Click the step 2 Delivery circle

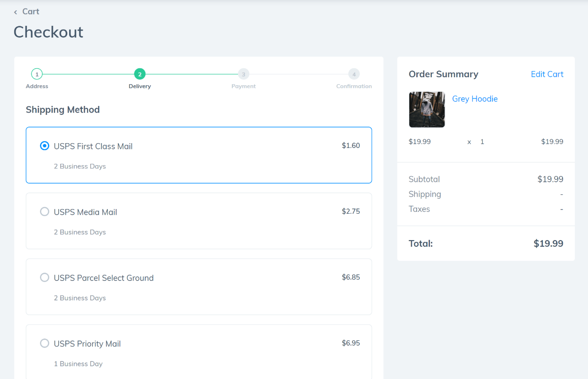(x=140, y=74)
